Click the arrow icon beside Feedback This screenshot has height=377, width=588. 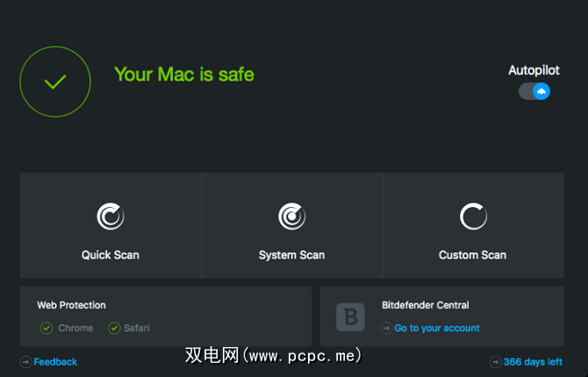tap(25, 361)
